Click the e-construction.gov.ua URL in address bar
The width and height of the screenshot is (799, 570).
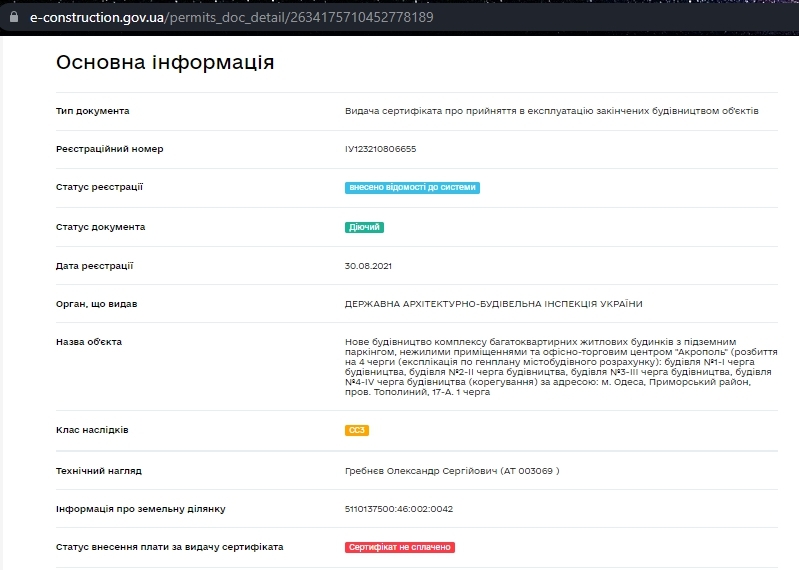point(231,17)
